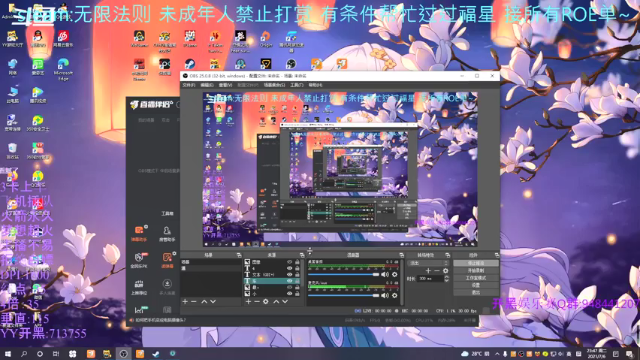This screenshot has width=640, height=360.
Task: Click the 开始录制 button
Action: [x=476, y=271]
